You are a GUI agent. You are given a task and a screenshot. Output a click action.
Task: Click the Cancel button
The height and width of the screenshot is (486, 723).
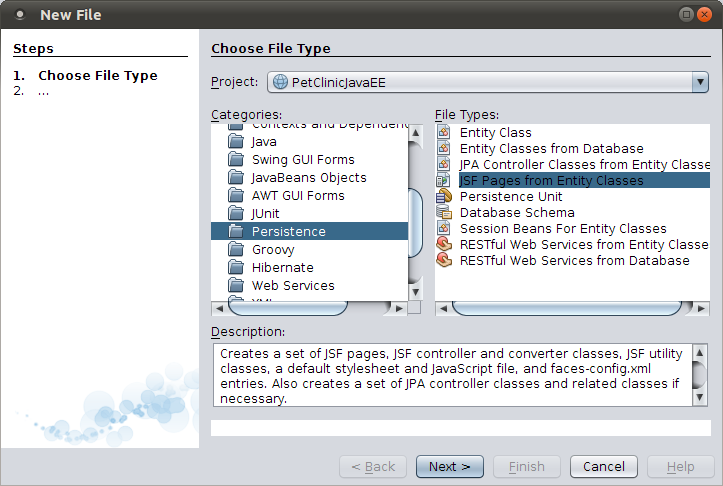pos(604,467)
